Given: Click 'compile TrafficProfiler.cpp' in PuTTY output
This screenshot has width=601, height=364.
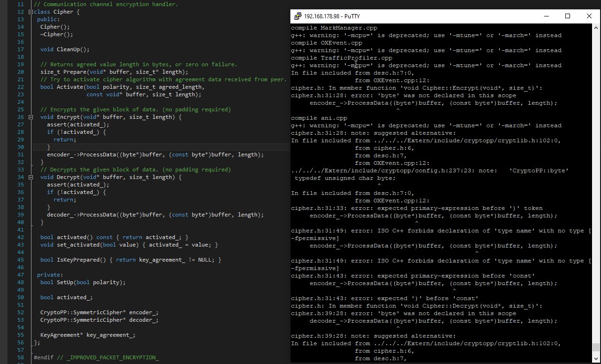Looking at the screenshot, I should tap(342, 58).
